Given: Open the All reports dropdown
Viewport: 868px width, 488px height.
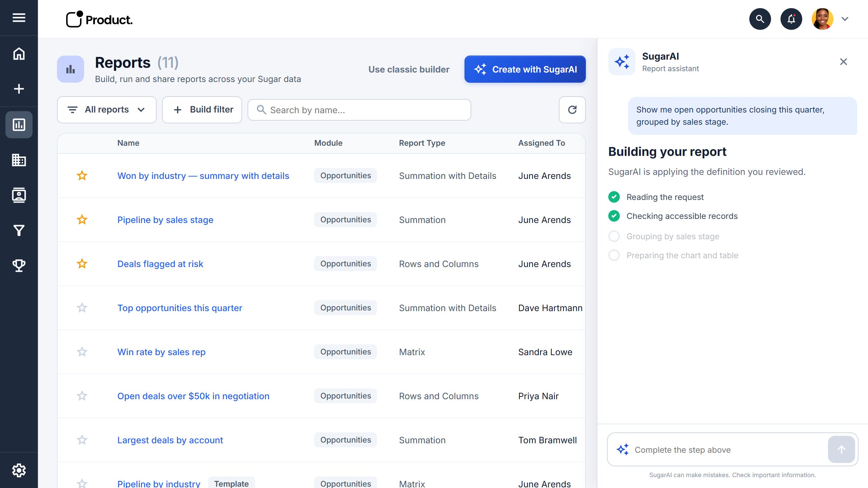Looking at the screenshot, I should (106, 110).
